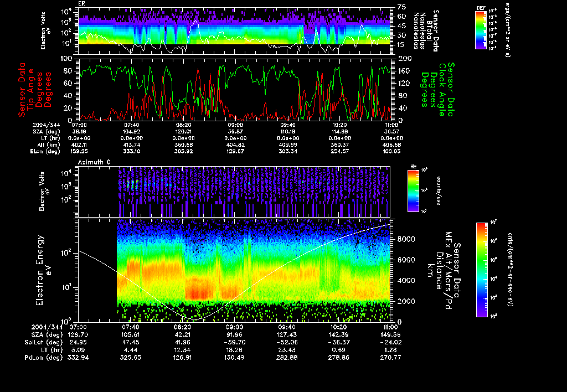This screenshot has width=567, height=392.
Task: Select SolLat value 47.45
Action: tap(130, 343)
